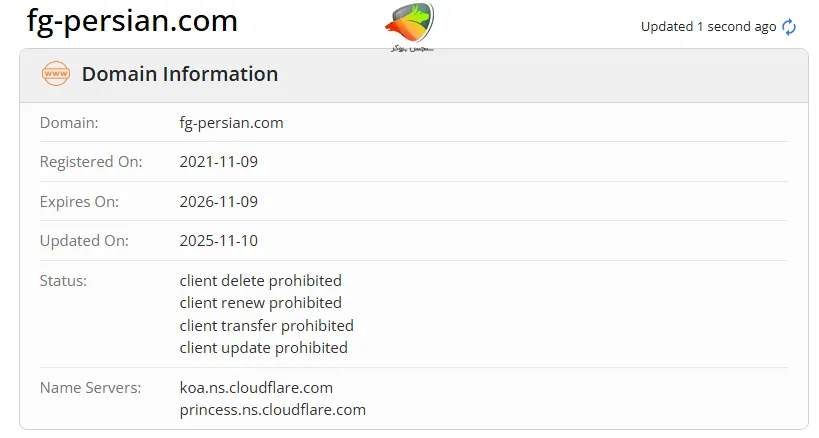
Task: Click the orange WWW globe icon
Action: pos(55,74)
